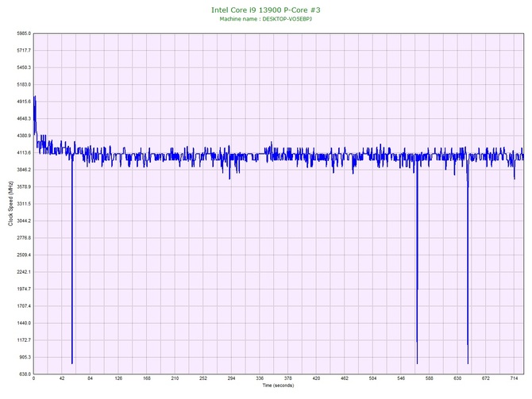Select the 1707.4 y-axis value
The height and width of the screenshot is (399, 532).
[x=24, y=306]
